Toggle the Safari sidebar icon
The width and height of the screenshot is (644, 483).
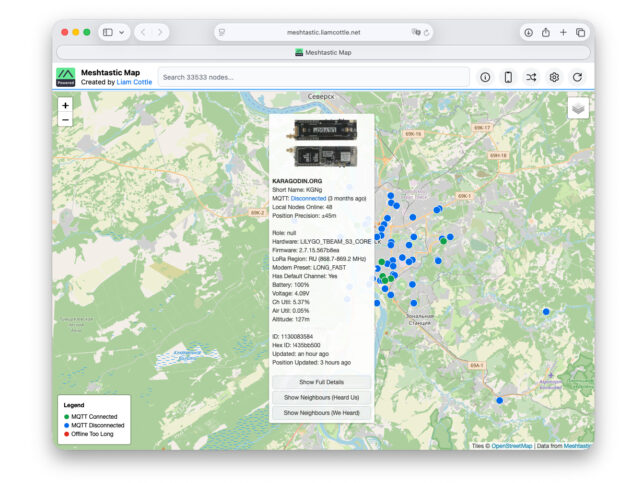108,32
